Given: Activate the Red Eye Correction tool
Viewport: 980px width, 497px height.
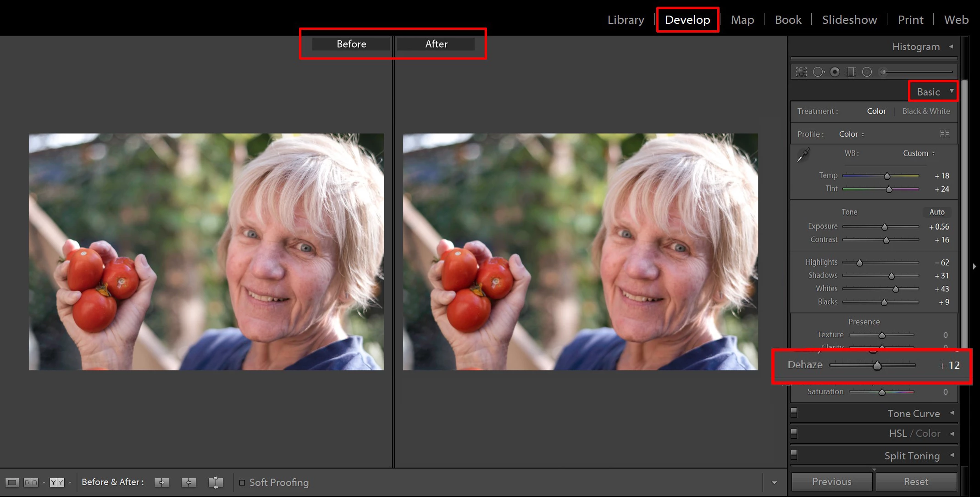Looking at the screenshot, I should (835, 72).
